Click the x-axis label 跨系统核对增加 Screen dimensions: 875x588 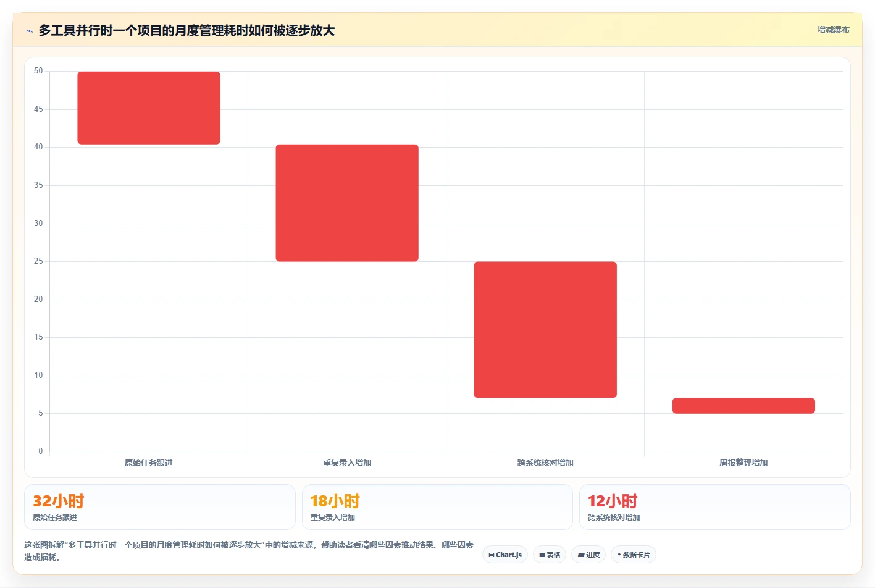(x=545, y=463)
